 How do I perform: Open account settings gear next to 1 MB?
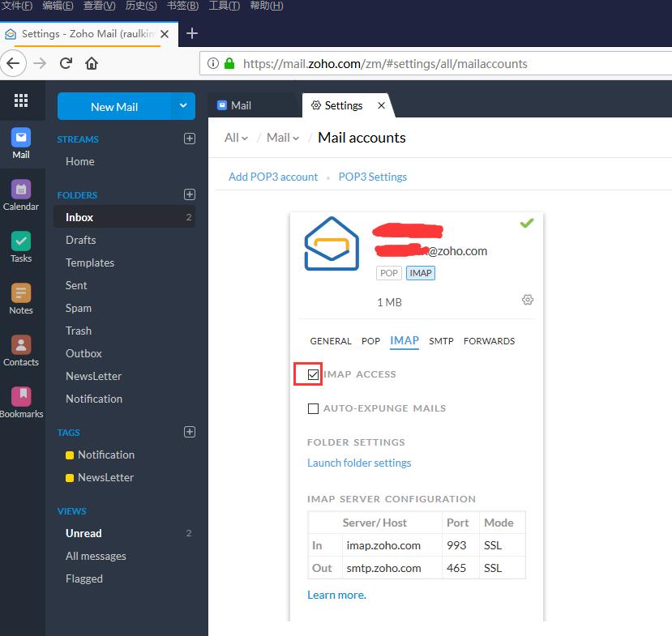click(x=528, y=300)
